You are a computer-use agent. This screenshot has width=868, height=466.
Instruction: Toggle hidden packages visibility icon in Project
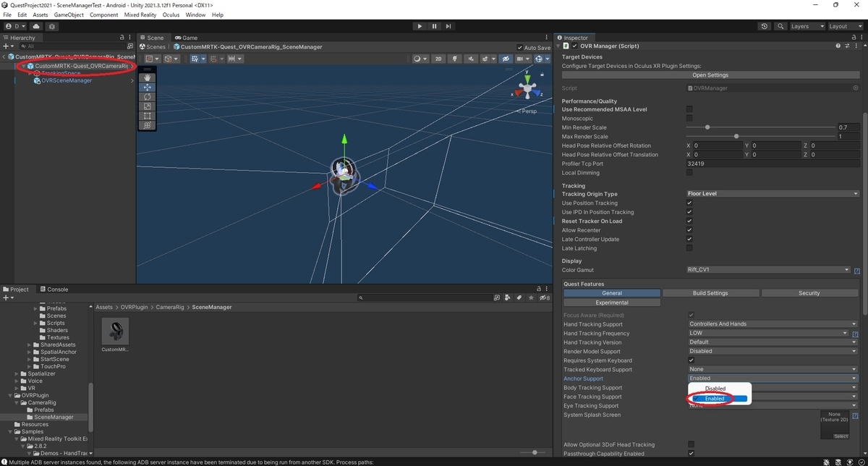(x=543, y=297)
